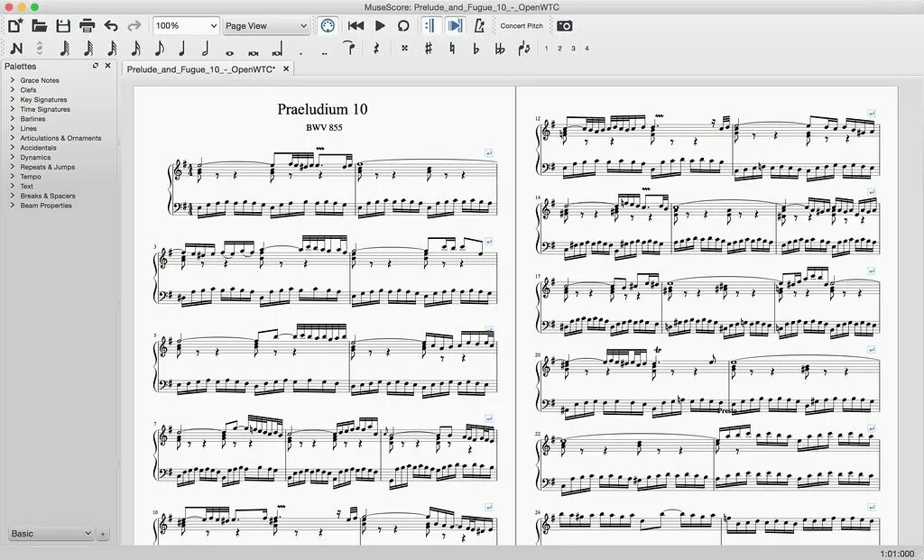Select the Praeludium 10 title text
The image size is (924, 560).
322,109
